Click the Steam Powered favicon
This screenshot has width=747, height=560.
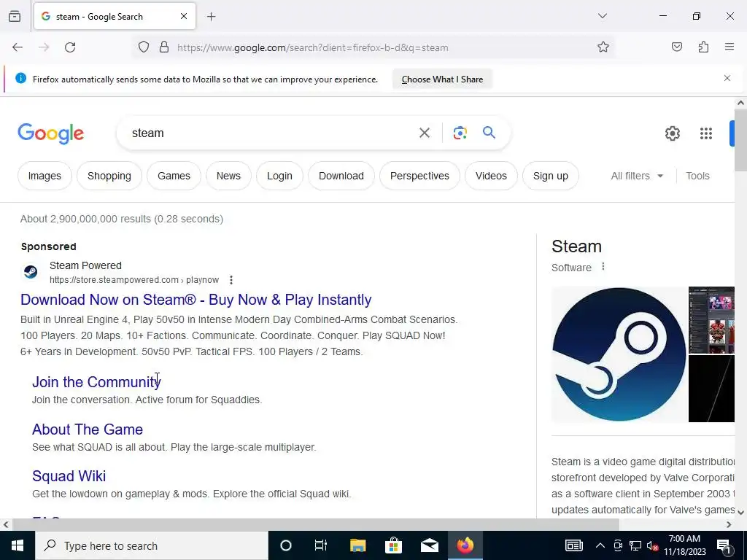pos(31,272)
